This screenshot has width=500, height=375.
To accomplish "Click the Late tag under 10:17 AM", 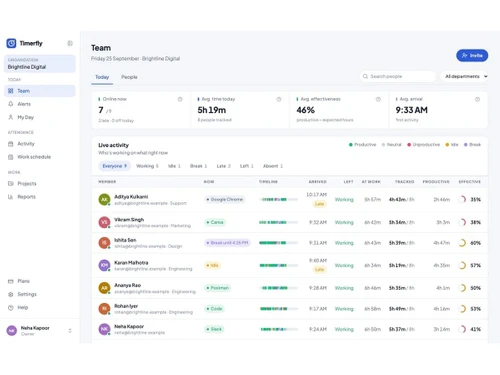I will point(319,204).
